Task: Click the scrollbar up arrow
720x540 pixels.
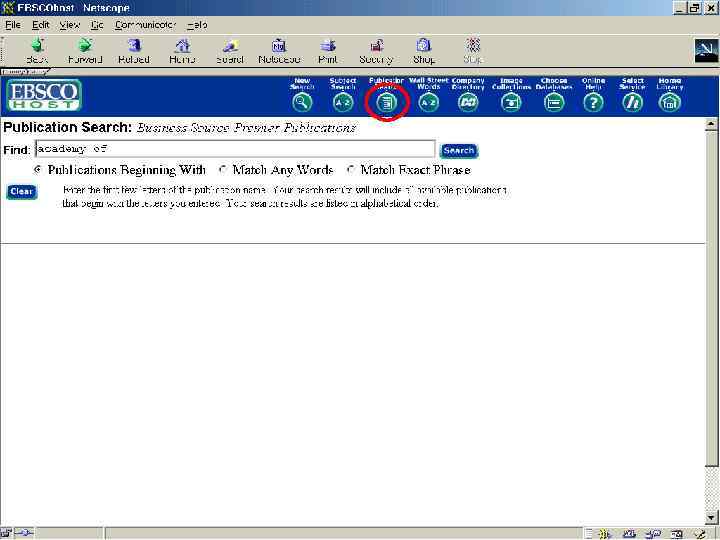Action: pos(711,124)
